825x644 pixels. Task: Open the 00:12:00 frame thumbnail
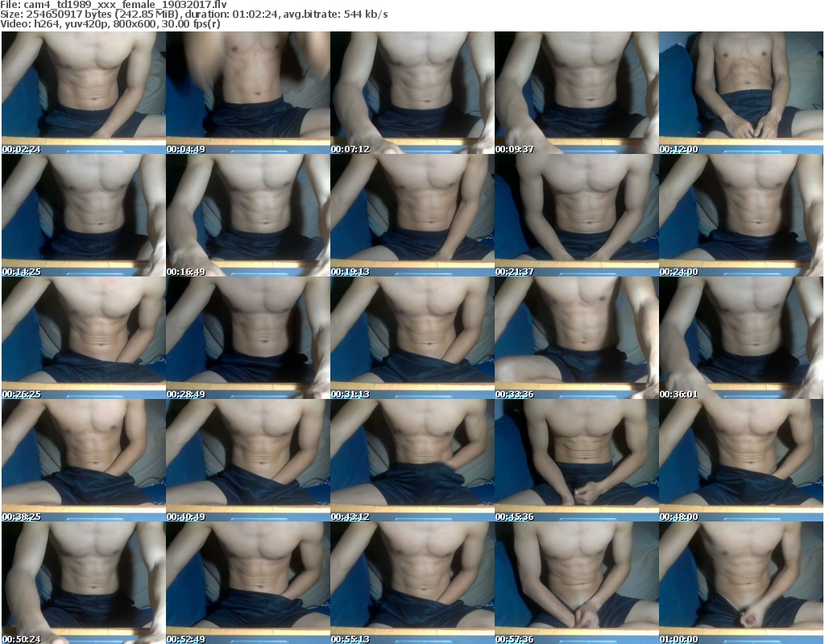[x=741, y=93]
